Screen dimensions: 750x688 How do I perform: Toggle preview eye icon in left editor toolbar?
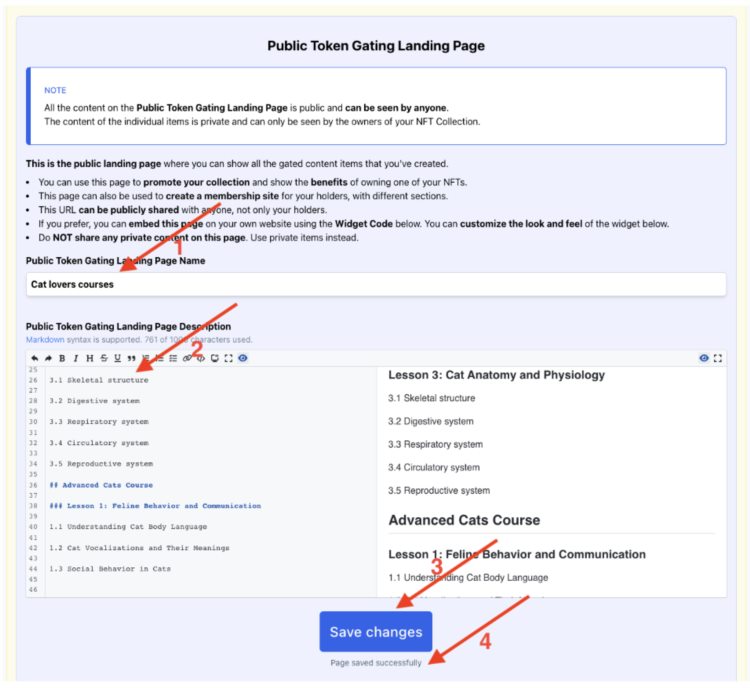pos(243,358)
